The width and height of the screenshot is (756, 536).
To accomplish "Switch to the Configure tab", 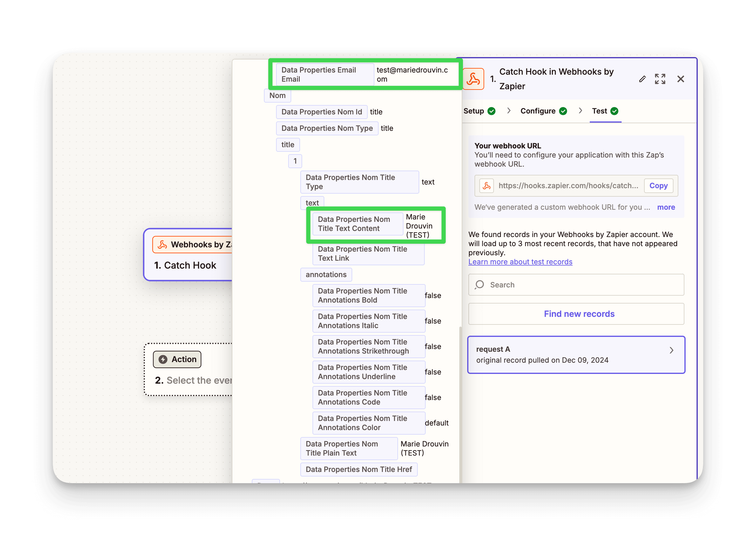I will pos(538,111).
